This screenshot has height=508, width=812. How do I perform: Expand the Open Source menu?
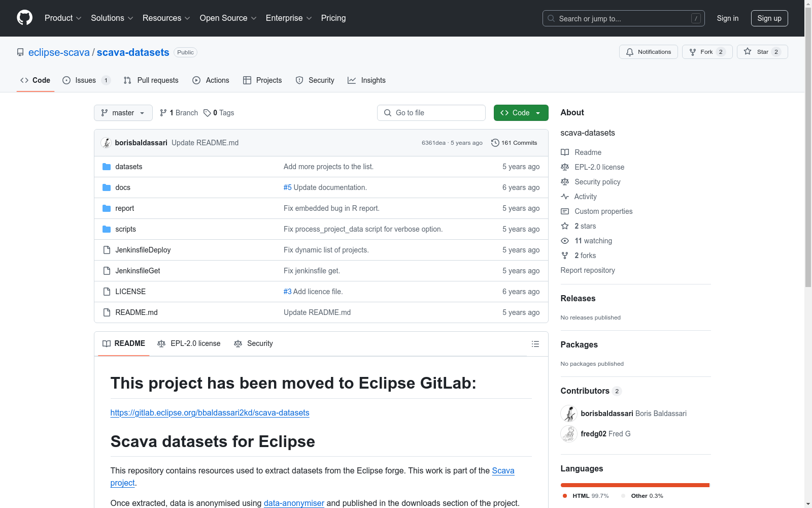click(x=228, y=18)
